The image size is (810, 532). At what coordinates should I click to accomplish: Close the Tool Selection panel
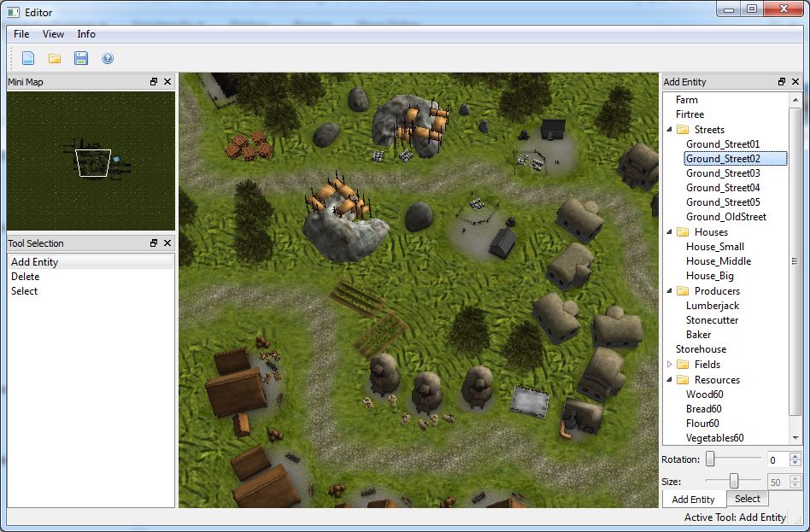[x=167, y=243]
